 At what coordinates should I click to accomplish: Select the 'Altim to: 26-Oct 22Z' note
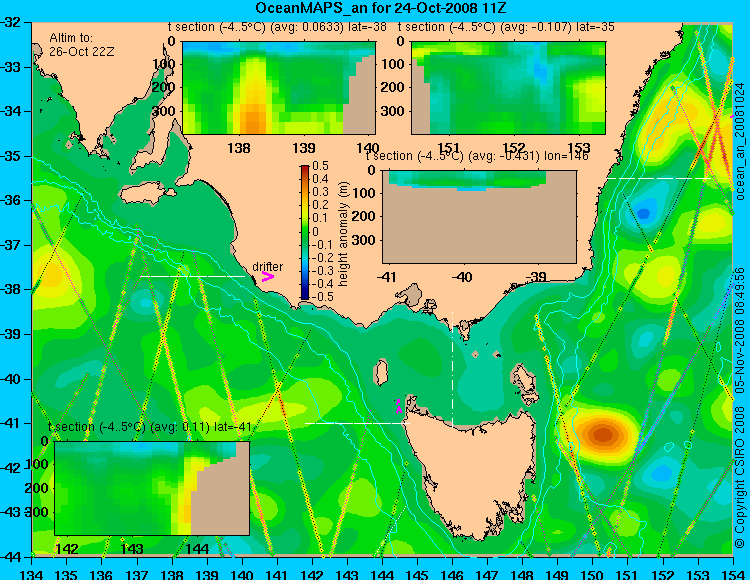click(82, 44)
